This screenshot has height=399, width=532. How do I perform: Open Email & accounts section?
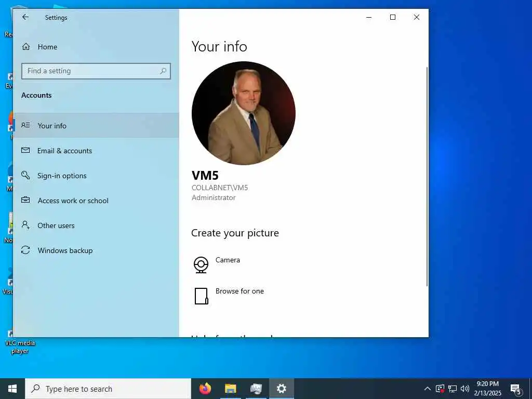coord(96,151)
